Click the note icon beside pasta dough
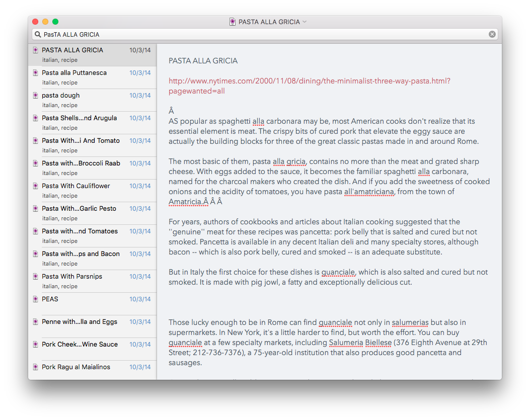 36,95
